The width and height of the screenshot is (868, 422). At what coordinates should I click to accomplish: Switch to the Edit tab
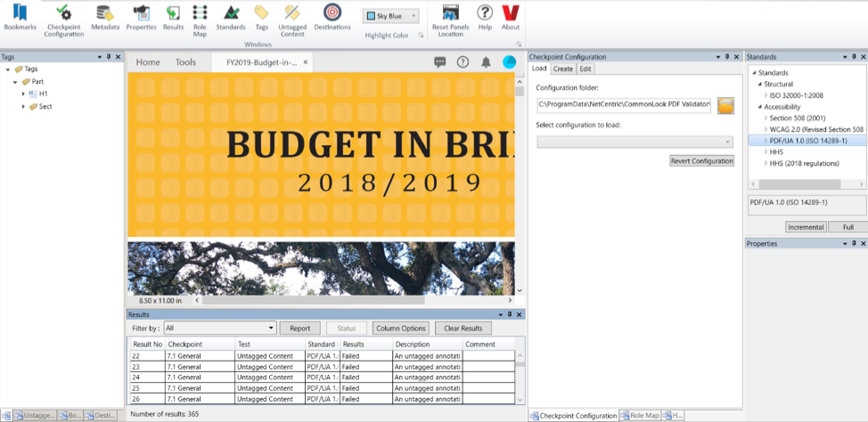[585, 69]
